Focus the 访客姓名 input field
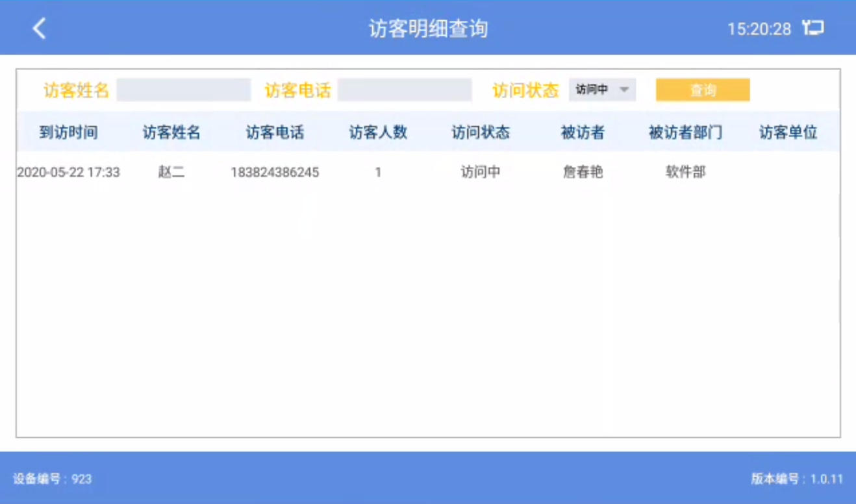Viewport: 856px width, 504px height. click(x=184, y=90)
